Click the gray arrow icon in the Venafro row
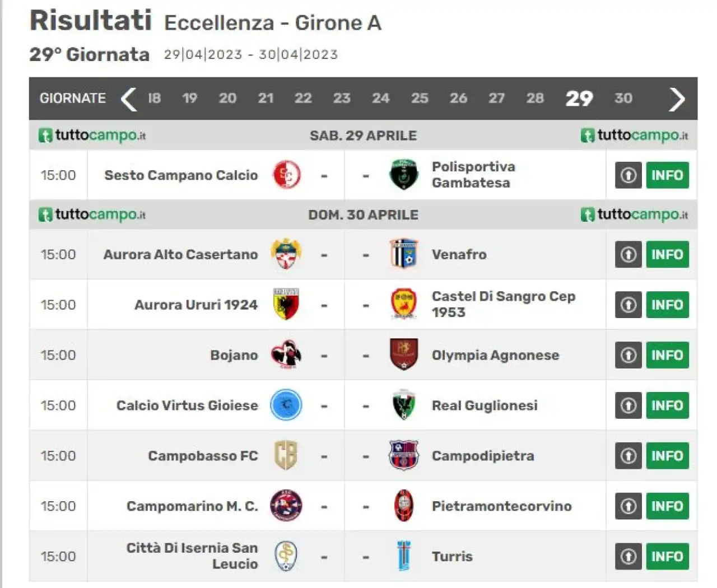717x588 pixels. pyautogui.click(x=628, y=254)
